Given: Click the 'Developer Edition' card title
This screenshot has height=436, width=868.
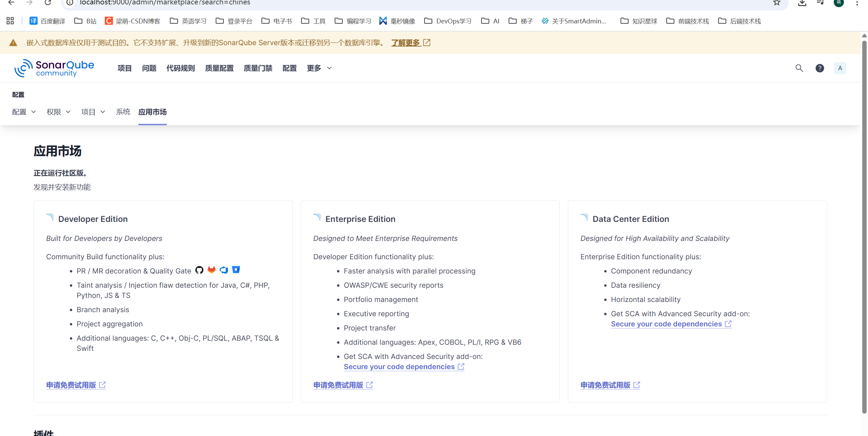Looking at the screenshot, I should pos(93,219).
